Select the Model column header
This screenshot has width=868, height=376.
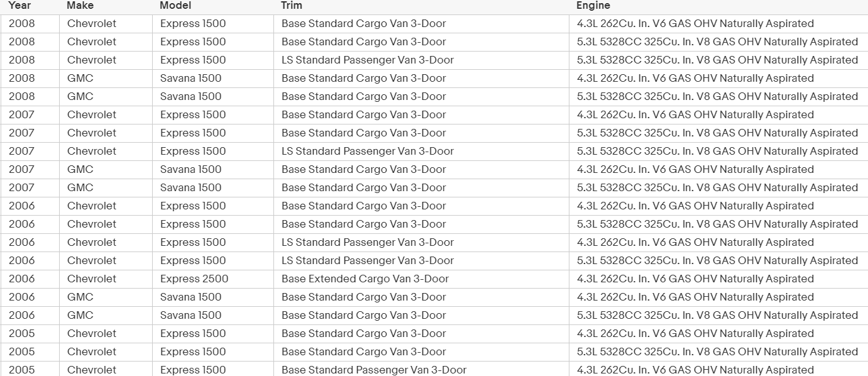point(175,6)
